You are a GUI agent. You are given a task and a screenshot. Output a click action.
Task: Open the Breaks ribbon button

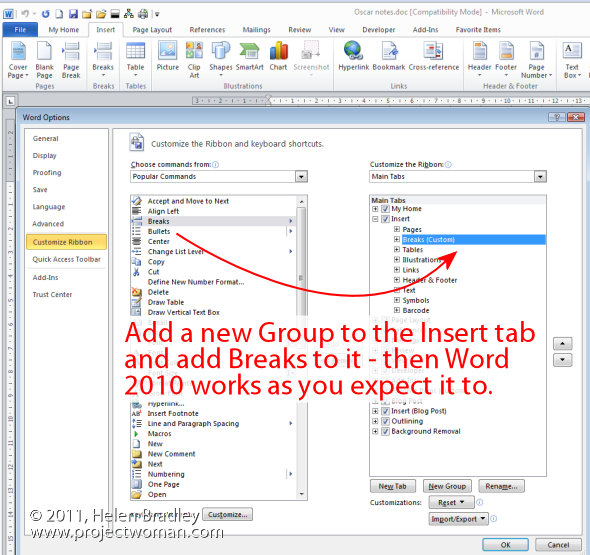[x=103, y=60]
